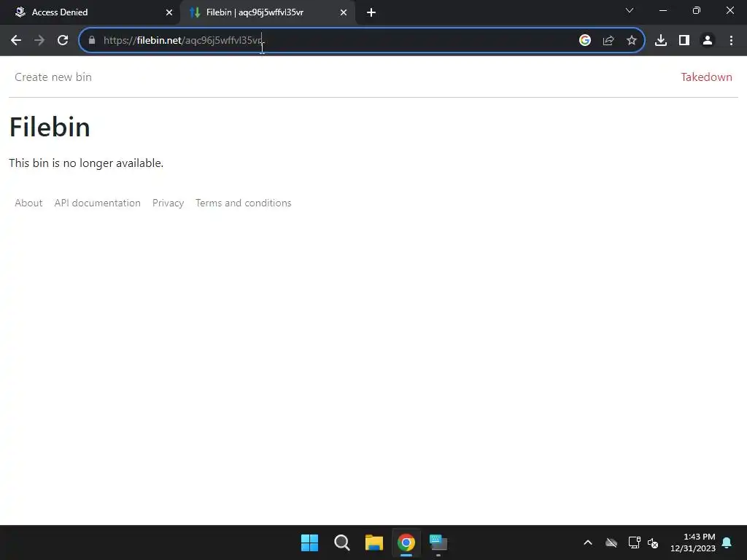Click 'This bin is no longer available.' text

coord(86,163)
